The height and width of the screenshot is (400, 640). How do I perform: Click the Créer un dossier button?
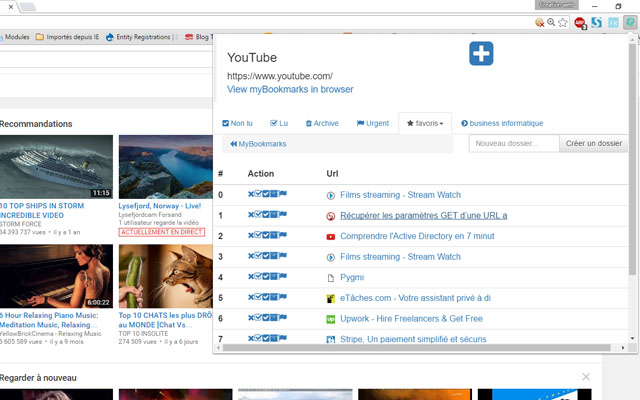click(x=593, y=144)
